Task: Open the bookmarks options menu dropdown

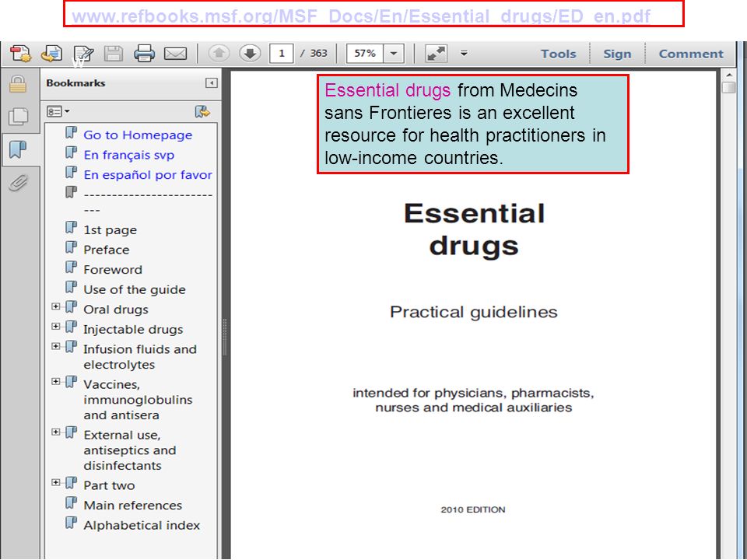Action: pyautogui.click(x=58, y=111)
